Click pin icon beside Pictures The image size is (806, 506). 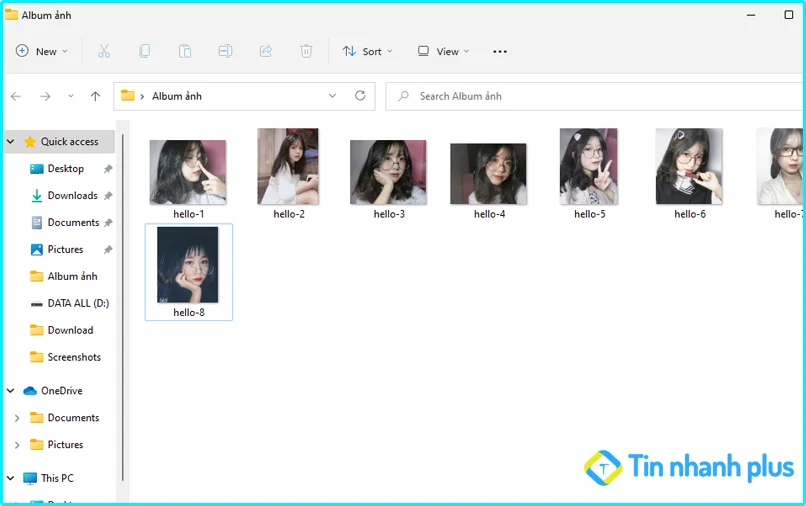[108, 249]
